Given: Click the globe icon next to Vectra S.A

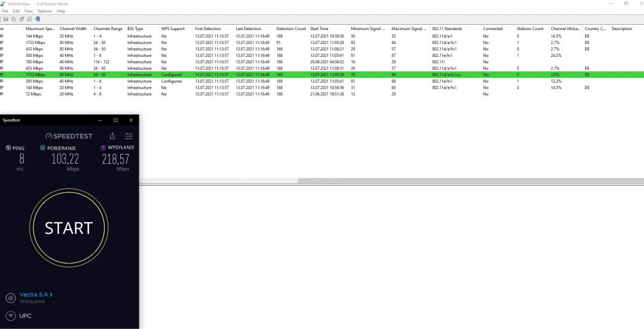Looking at the screenshot, I should (10, 298).
